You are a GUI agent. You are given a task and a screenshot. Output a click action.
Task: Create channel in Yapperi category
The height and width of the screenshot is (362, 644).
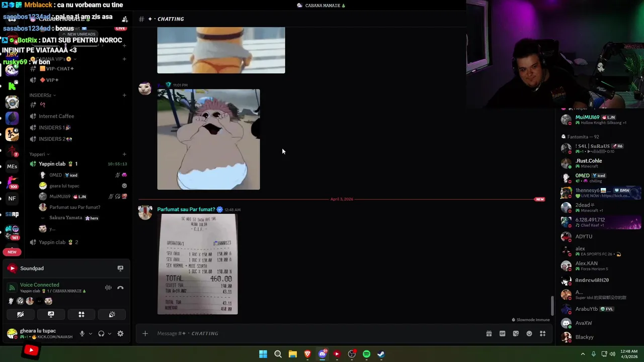click(x=124, y=154)
